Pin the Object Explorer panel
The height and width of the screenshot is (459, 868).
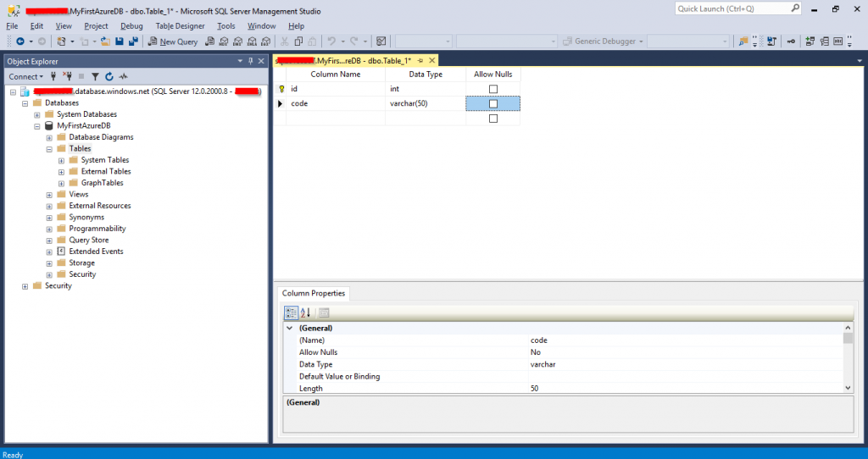tap(250, 61)
